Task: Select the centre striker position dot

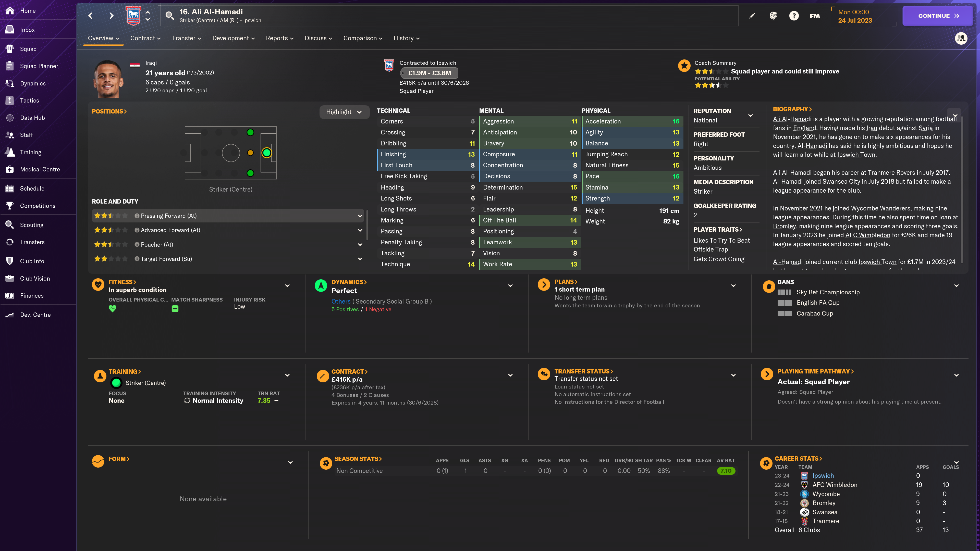Action: coord(267,153)
